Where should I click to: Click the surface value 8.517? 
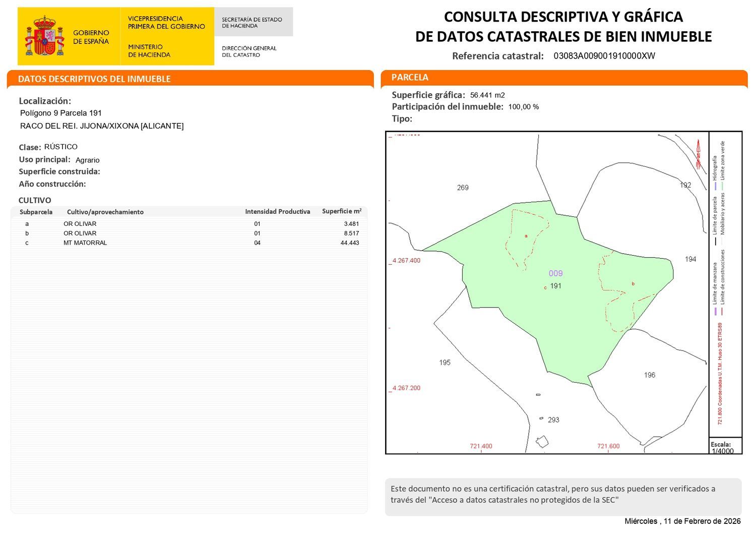351,233
